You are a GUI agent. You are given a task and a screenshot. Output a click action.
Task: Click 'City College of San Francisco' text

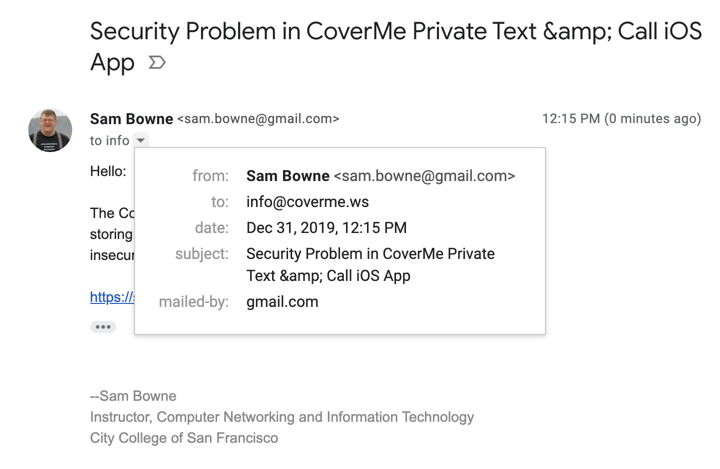pos(184,438)
